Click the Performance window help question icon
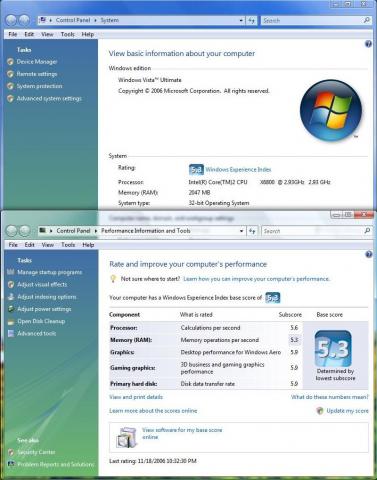 (369, 254)
